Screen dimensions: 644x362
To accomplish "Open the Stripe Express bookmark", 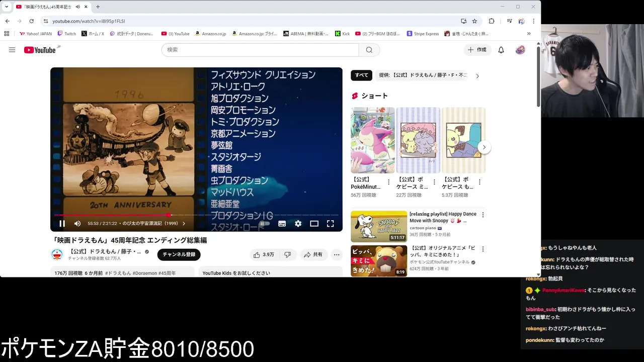I will pyautogui.click(x=423, y=34).
